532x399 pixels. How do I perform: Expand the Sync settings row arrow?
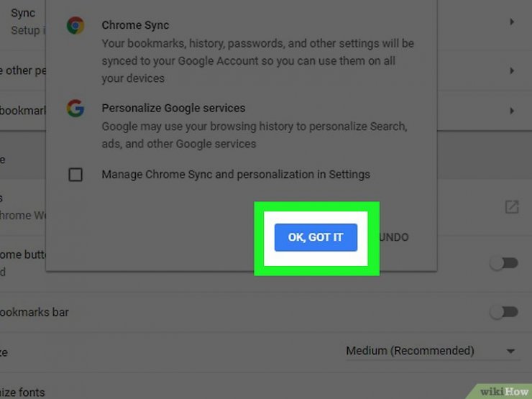[512, 22]
